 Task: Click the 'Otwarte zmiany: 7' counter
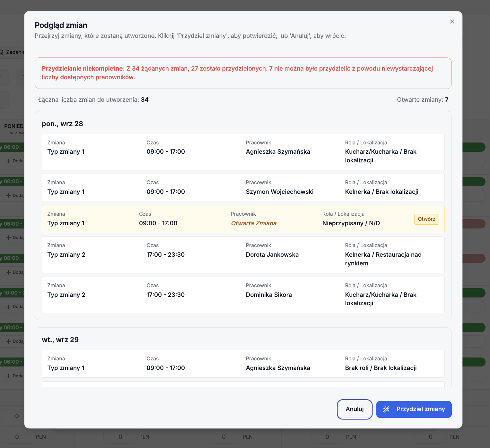(423, 100)
